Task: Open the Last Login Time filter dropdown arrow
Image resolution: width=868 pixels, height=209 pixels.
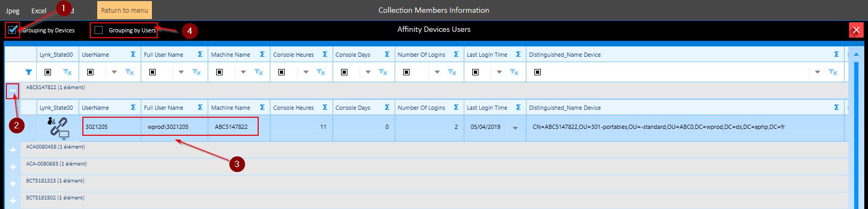Action: (499, 72)
